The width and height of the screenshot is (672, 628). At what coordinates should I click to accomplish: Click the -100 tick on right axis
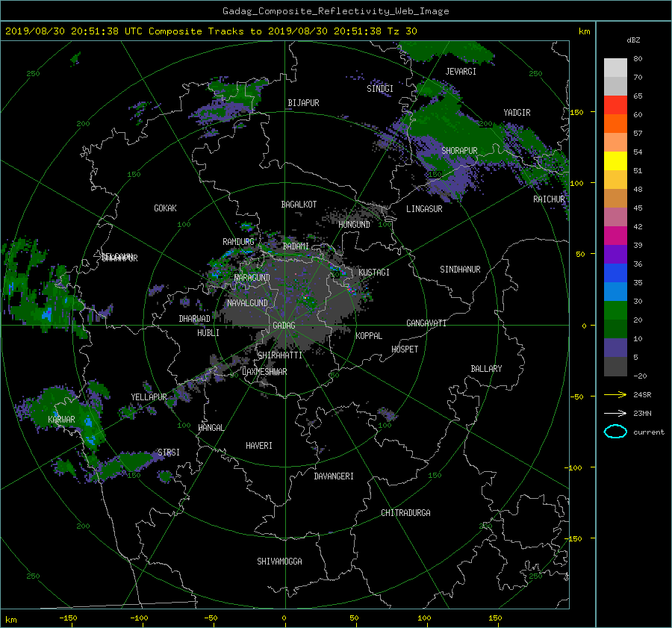coord(575,467)
